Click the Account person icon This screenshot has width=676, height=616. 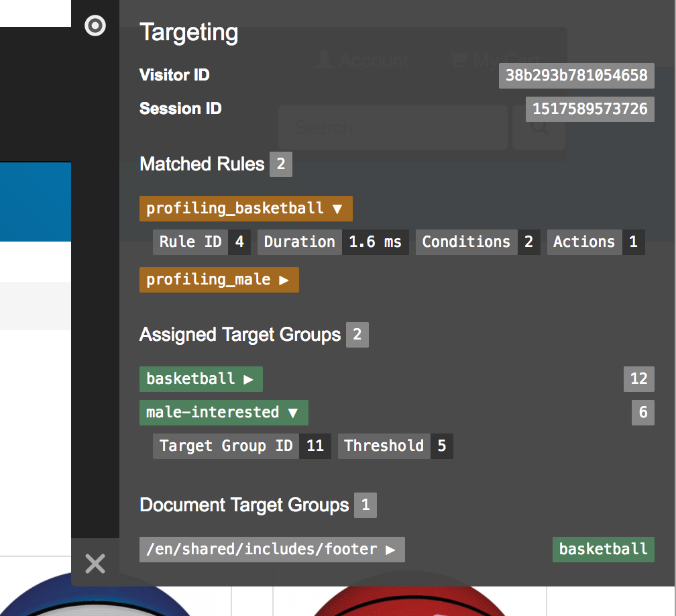[x=325, y=60]
